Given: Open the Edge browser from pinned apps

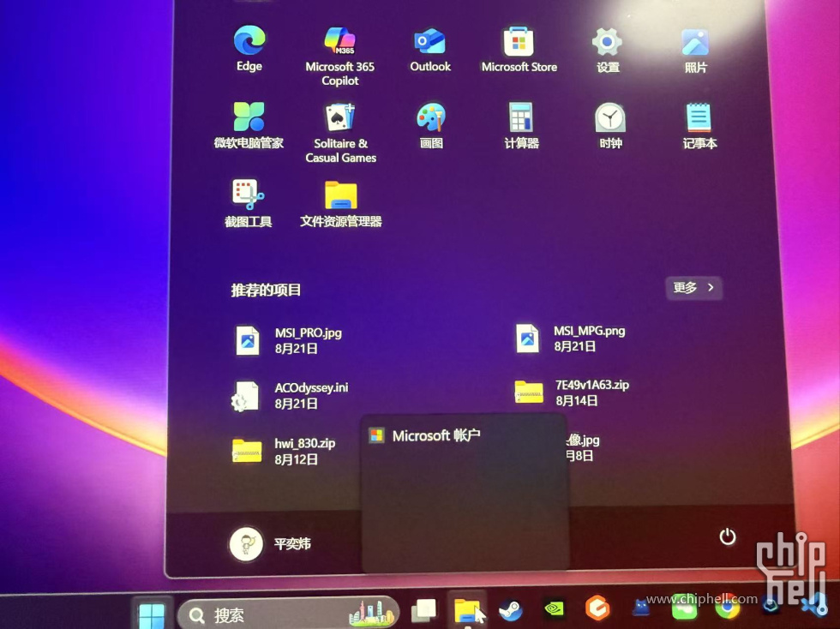Looking at the screenshot, I should coord(249,48).
